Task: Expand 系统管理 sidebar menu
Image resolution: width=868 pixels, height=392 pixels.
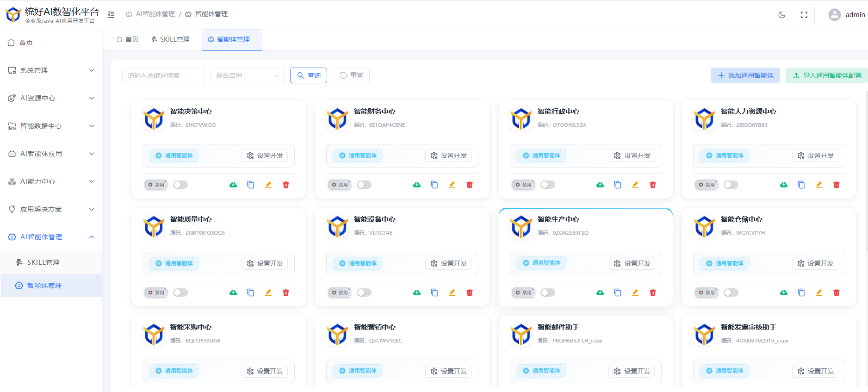Action: point(51,70)
